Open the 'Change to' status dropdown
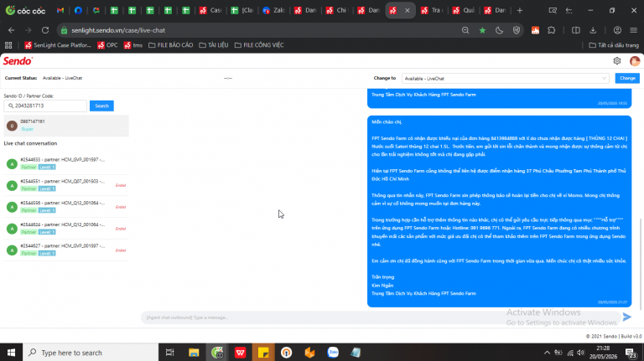 (x=505, y=79)
